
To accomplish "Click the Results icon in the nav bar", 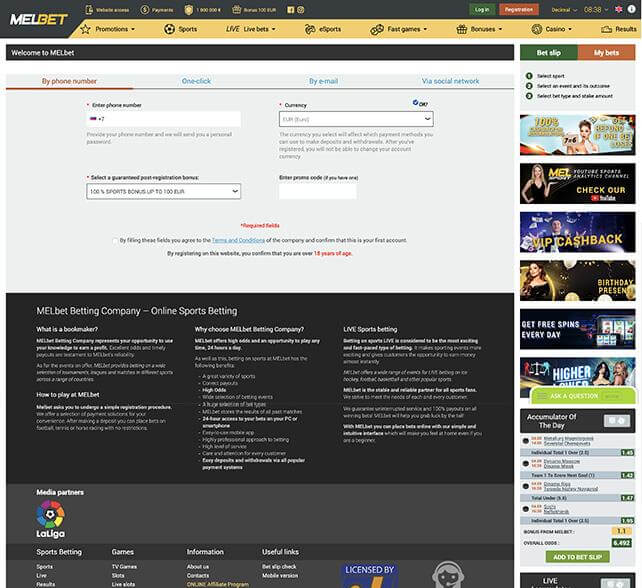I will point(606,29).
